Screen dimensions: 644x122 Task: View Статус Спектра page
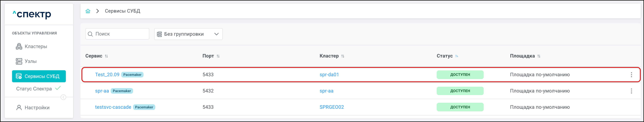34,89
